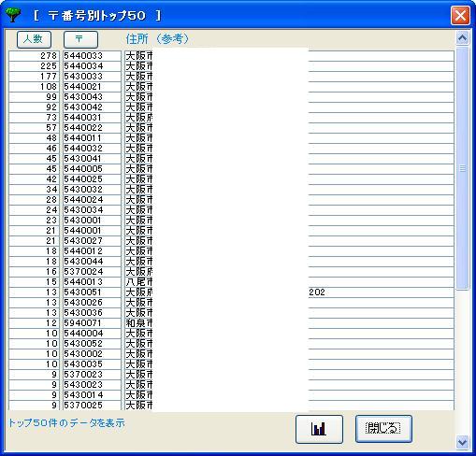The width and height of the screenshot is (476, 456).
Task: Sort by 〒 postal code header button
Action: tap(80, 39)
